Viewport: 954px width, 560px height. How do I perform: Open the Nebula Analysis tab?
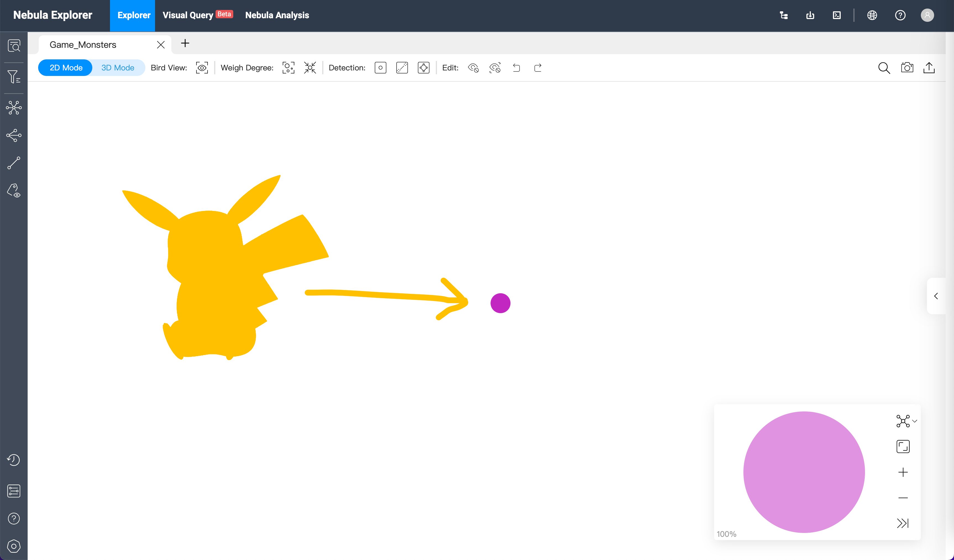click(x=277, y=15)
